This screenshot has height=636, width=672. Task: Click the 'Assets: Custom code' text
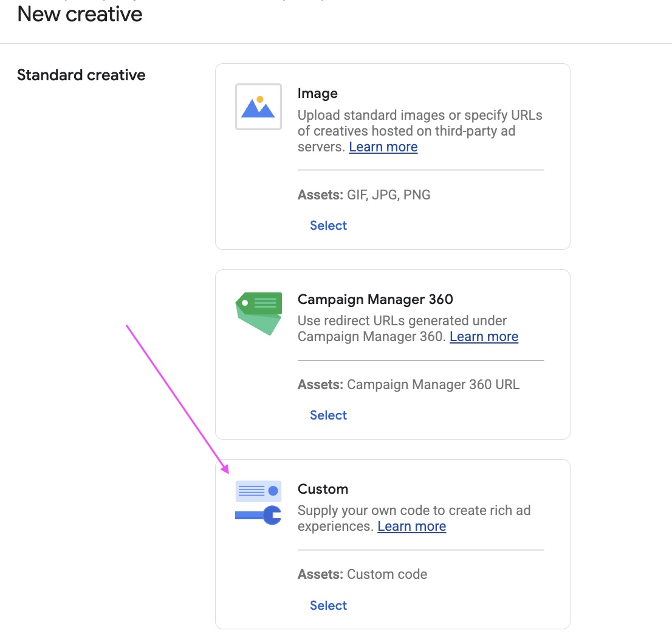(363, 574)
